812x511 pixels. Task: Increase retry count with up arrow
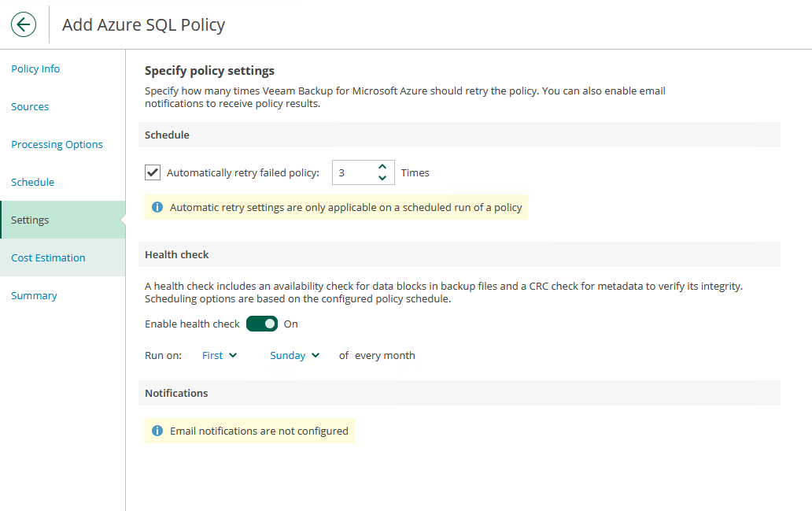pyautogui.click(x=382, y=167)
